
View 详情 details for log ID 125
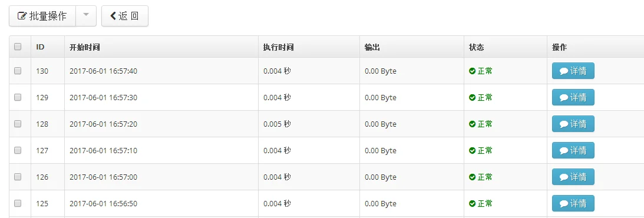[573, 203]
